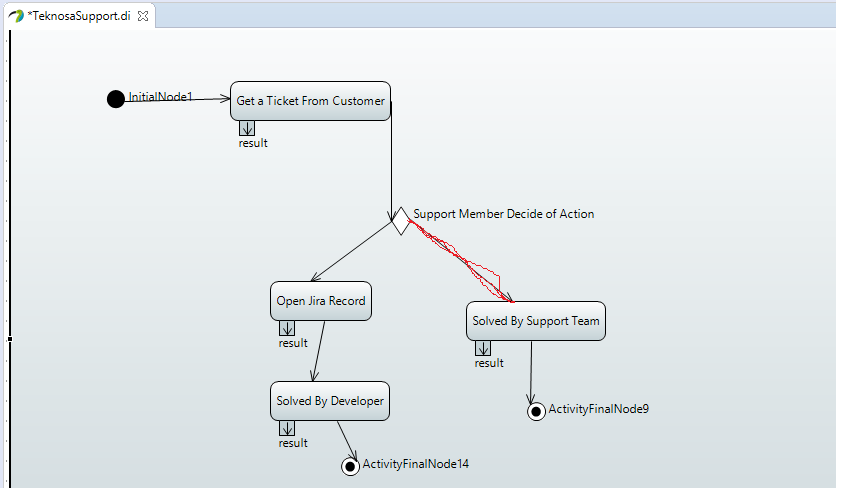Select result label under Open Jira Record
Image resolution: width=842 pixels, height=497 pixels.
[x=293, y=343]
